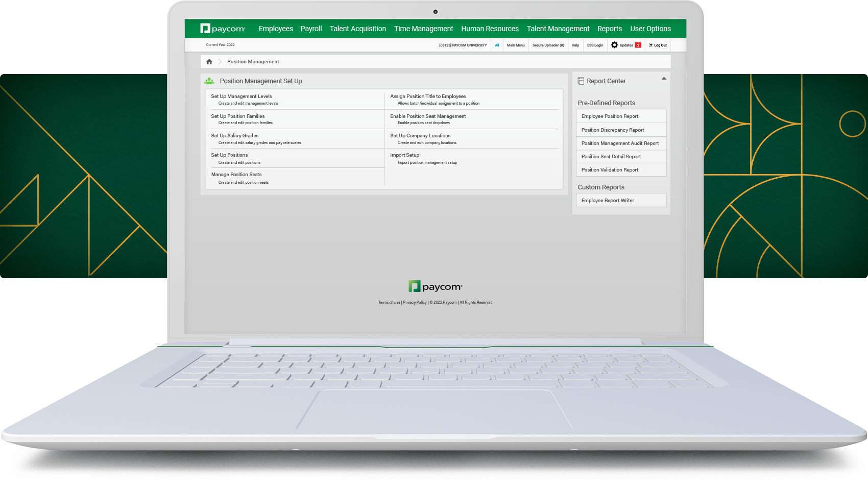Open the User Options menu
The image size is (868, 488).
point(650,29)
